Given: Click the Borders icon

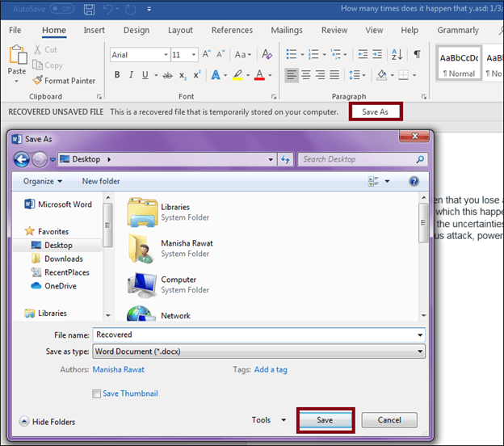Looking at the screenshot, I should [x=403, y=75].
